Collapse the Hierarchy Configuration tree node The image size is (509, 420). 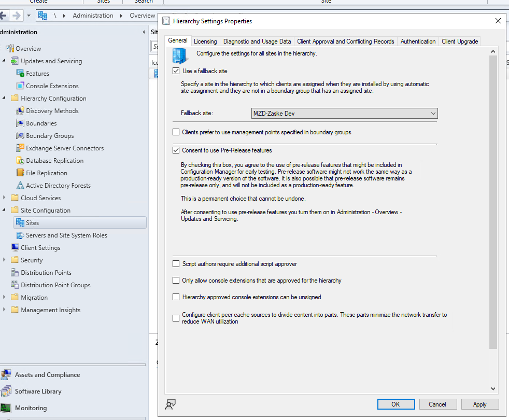coord(4,98)
